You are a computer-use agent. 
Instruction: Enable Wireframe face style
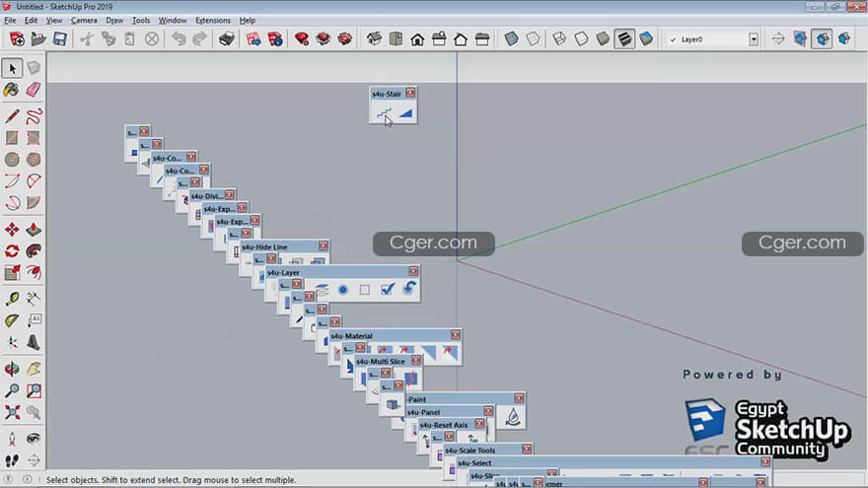coord(559,38)
